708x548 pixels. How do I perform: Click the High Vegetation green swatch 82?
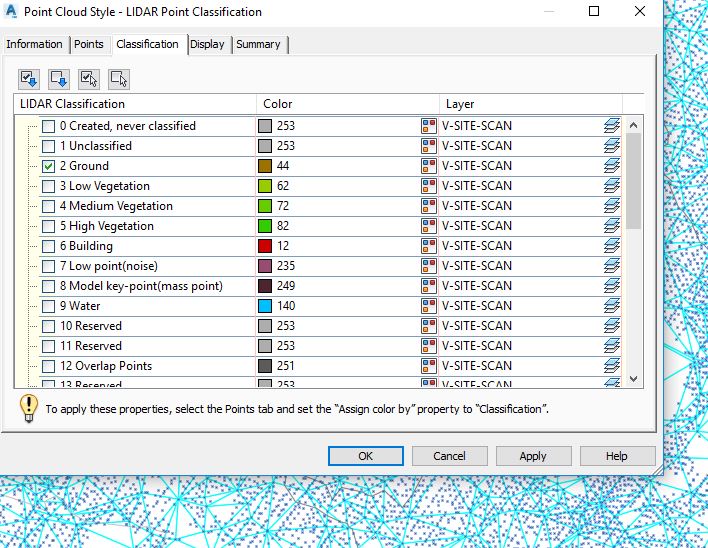265,226
